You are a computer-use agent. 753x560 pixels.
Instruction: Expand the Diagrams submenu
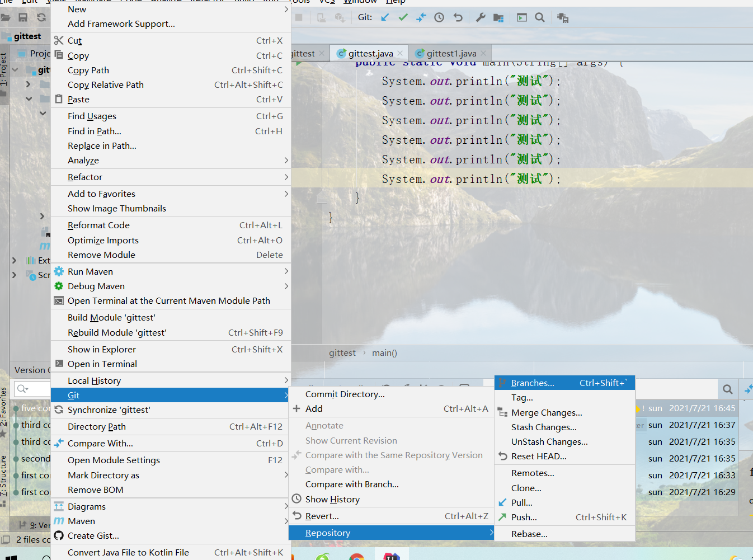(x=171, y=506)
